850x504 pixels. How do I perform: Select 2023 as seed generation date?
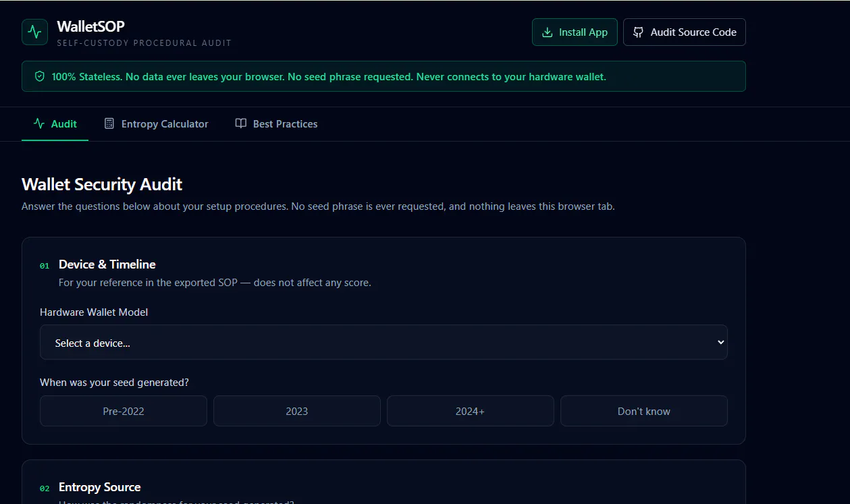pos(297,411)
